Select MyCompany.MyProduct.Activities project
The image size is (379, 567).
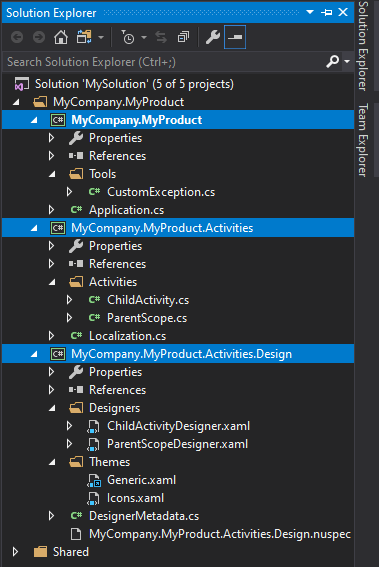click(x=162, y=228)
